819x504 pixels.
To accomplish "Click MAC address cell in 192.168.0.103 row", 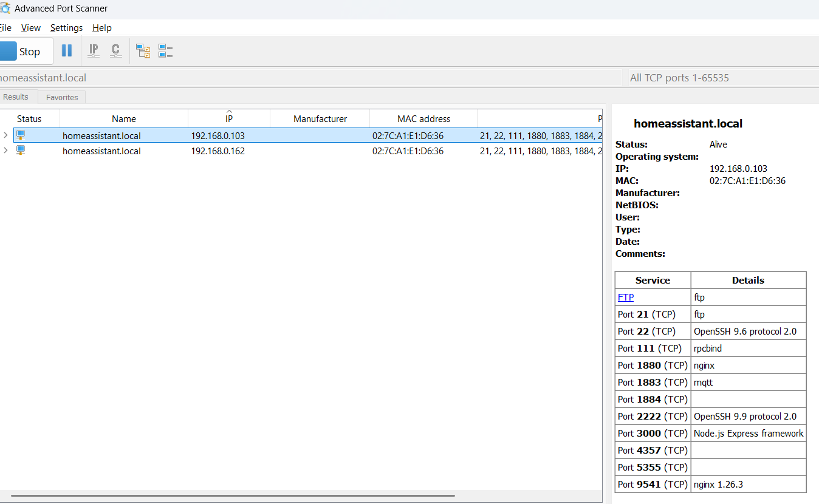I will click(x=408, y=136).
